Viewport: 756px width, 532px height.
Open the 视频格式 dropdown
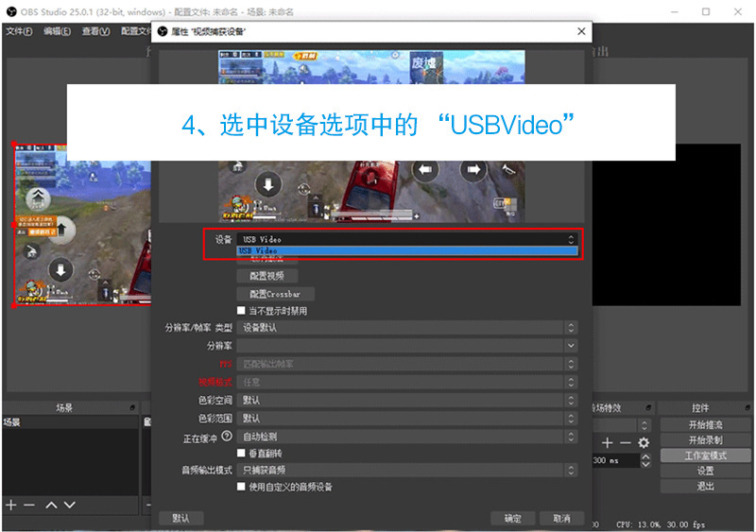407,383
